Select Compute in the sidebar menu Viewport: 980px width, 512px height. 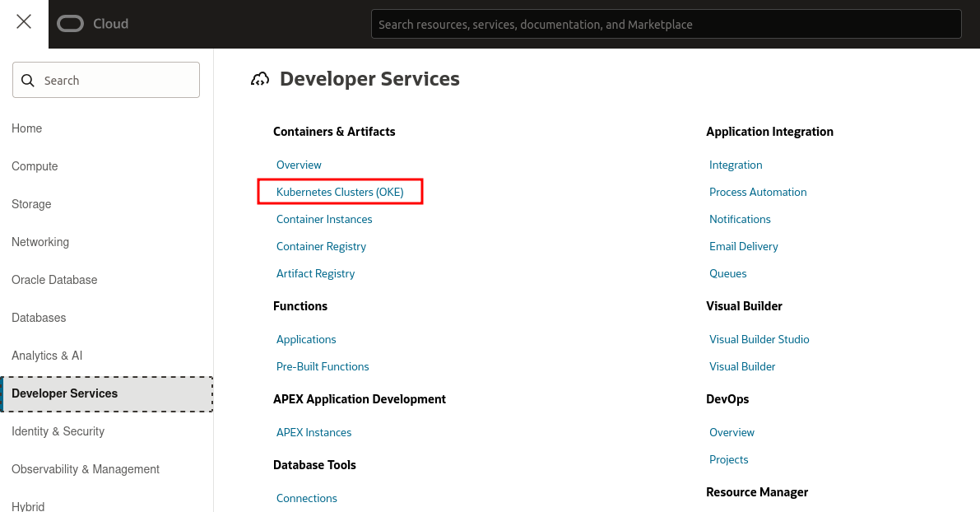click(x=35, y=166)
